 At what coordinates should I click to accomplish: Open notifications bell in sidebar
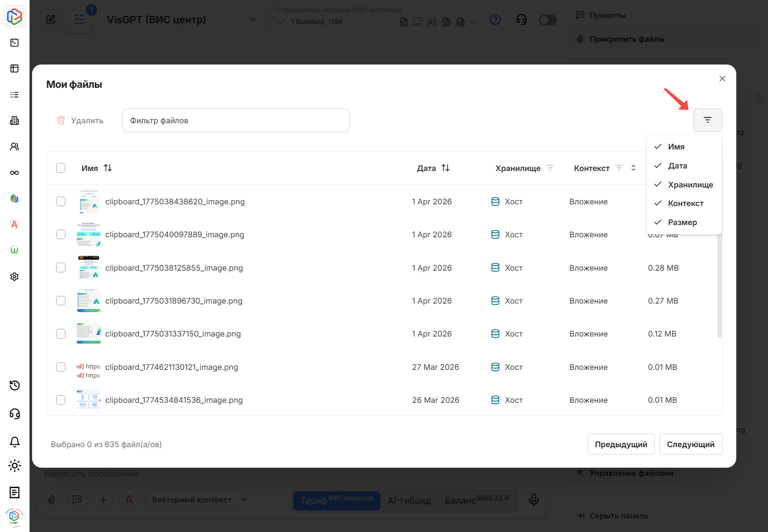[14, 442]
